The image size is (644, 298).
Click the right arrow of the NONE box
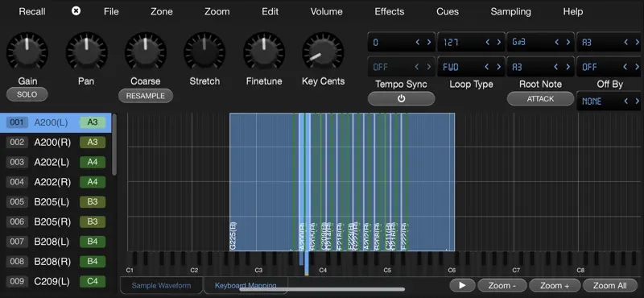[x=637, y=101]
